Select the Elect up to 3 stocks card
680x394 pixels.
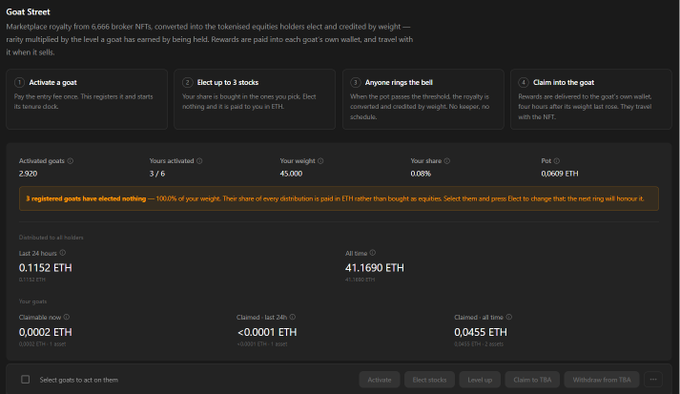point(255,99)
